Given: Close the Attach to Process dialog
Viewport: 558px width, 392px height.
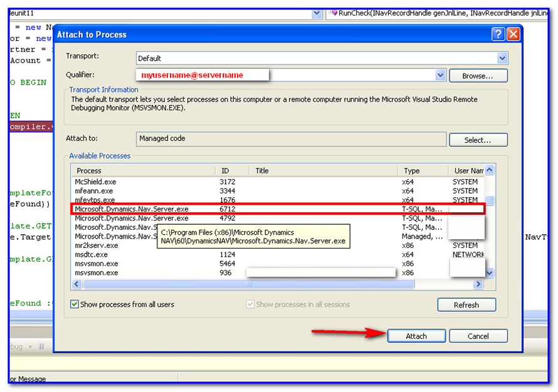Looking at the screenshot, I should tap(512, 34).
